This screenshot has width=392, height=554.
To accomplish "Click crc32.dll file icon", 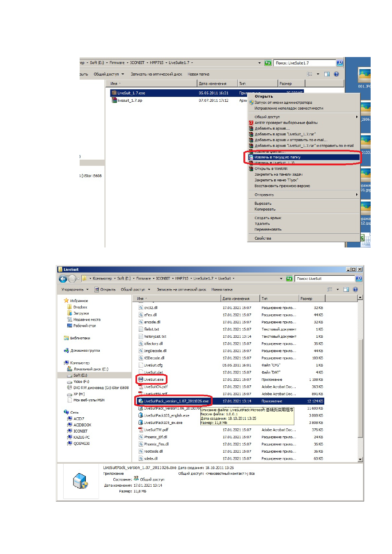I will 141,308.
